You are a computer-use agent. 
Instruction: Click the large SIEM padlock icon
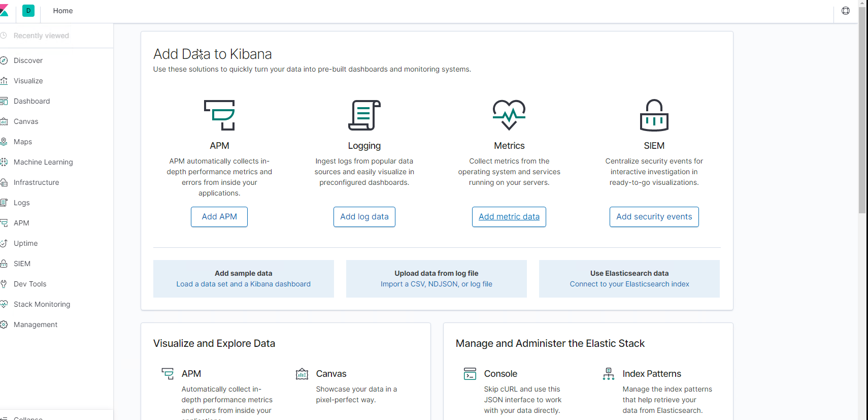click(x=654, y=115)
